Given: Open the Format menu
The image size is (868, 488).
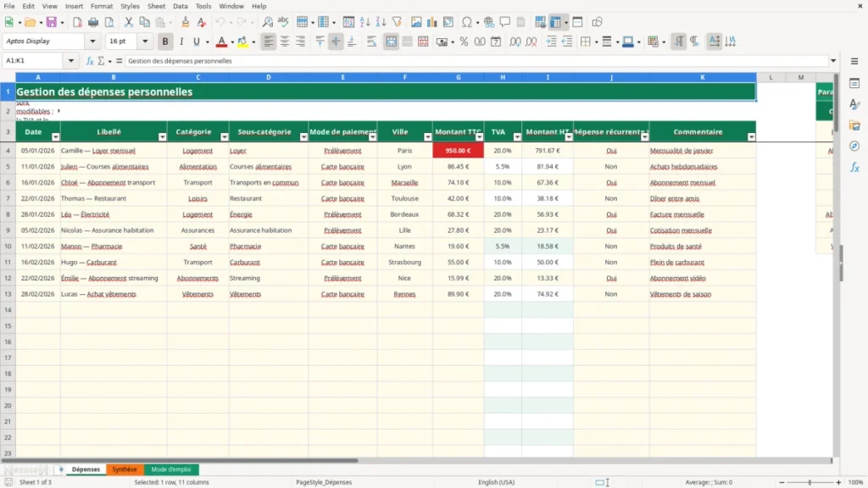Looking at the screenshot, I should [102, 6].
